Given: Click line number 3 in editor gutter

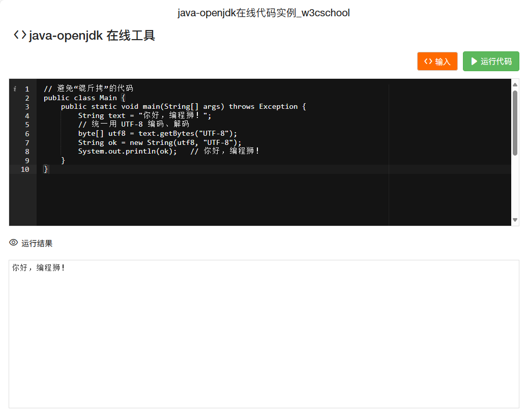Looking at the screenshot, I should [x=27, y=107].
